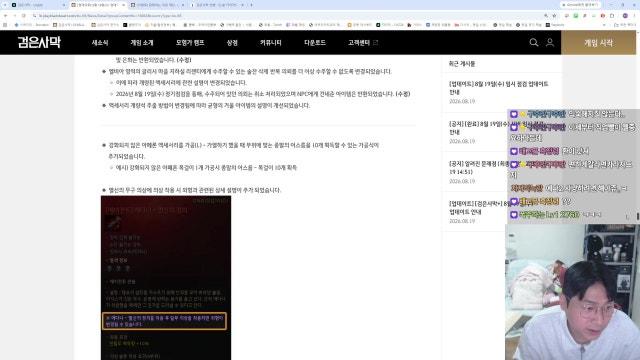Expand the tab search dropdown arrow

[5, 5]
